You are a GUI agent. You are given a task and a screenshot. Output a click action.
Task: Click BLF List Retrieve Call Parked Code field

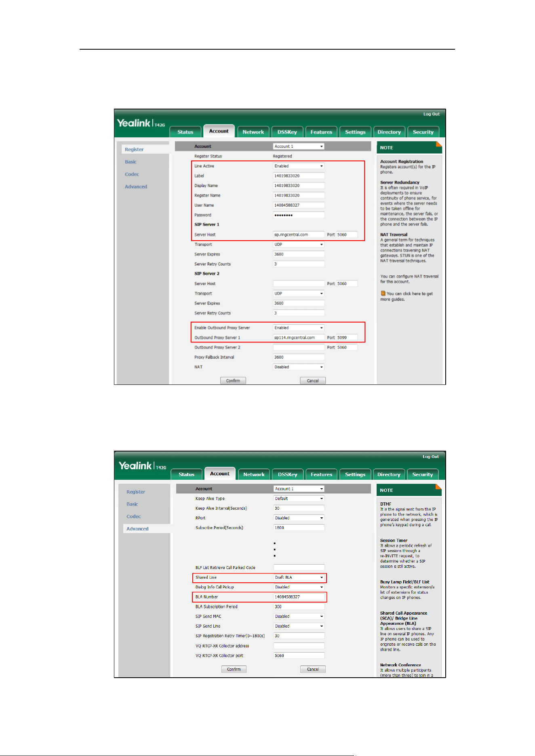click(x=299, y=567)
